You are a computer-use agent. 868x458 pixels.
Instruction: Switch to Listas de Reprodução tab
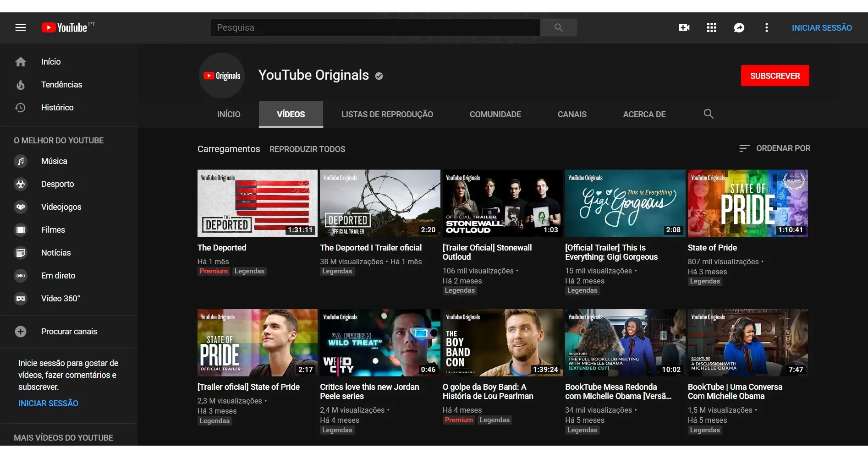[387, 114]
